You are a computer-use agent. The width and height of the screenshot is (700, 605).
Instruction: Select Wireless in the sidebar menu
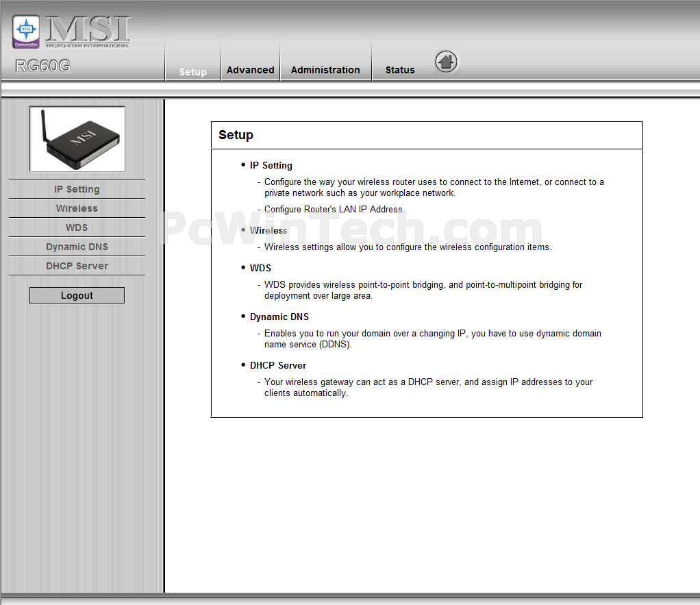77,208
